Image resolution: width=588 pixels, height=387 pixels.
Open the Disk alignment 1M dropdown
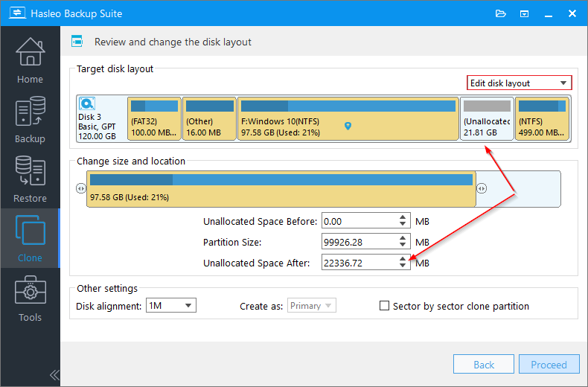(x=171, y=306)
